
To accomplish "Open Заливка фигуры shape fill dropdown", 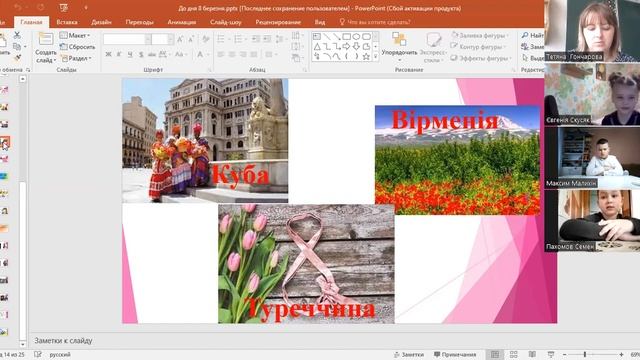I will (x=480, y=36).
